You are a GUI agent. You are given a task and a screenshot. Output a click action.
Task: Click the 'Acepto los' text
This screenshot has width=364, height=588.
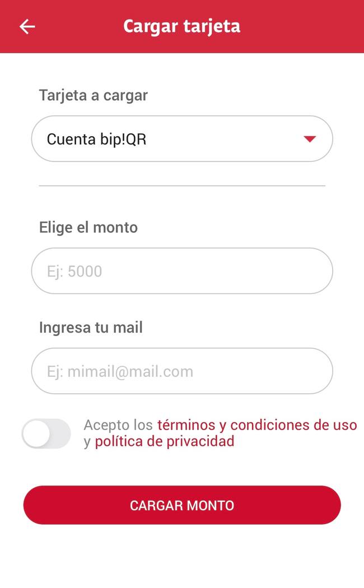[x=118, y=425]
